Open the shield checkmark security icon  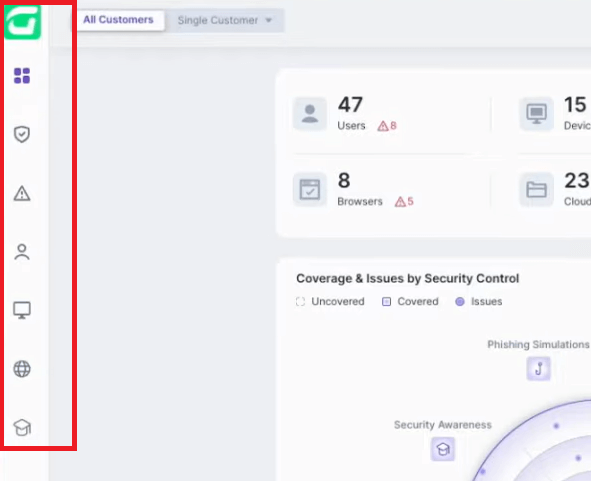[x=22, y=134]
